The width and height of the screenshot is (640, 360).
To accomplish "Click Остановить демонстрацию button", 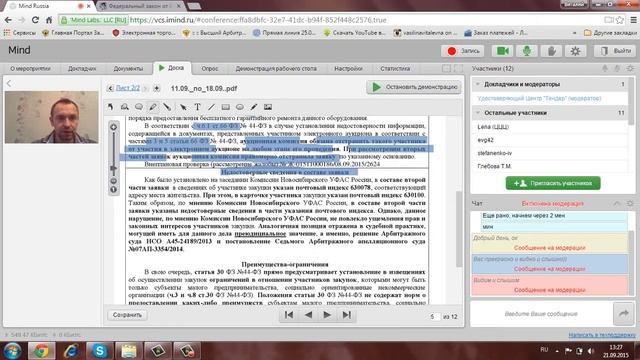I will coord(414,87).
